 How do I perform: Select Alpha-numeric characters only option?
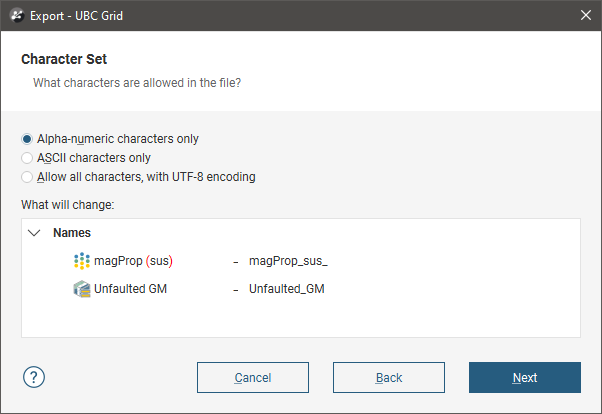tap(27, 139)
